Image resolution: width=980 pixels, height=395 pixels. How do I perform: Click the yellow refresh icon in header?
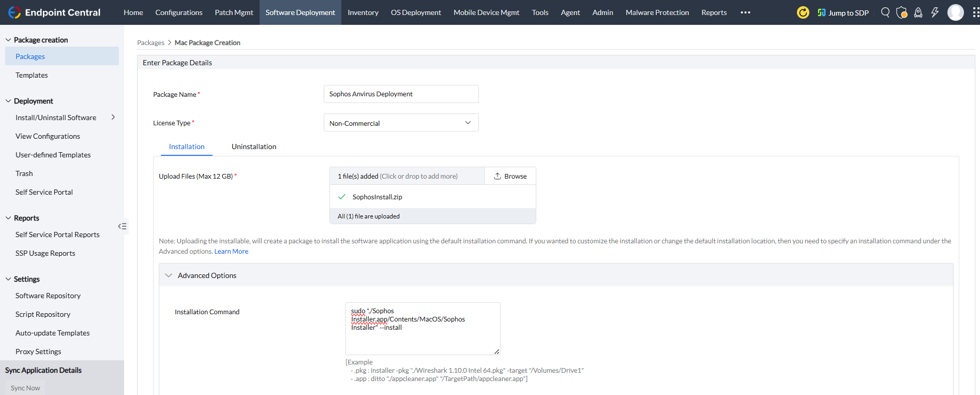click(x=803, y=12)
